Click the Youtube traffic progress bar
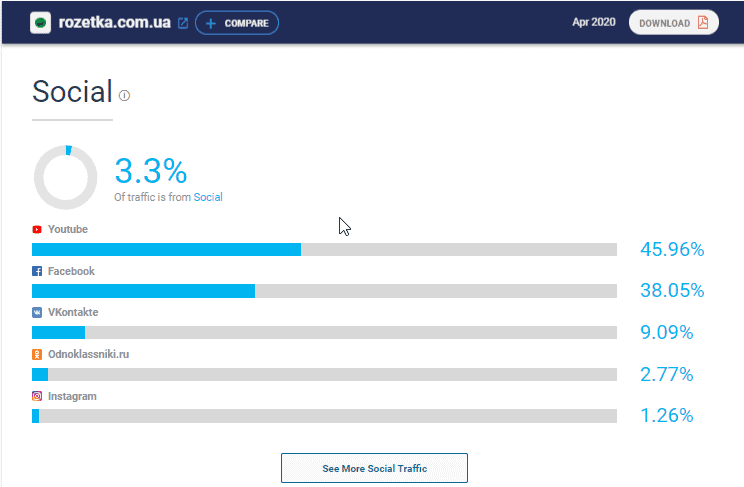 coord(324,249)
